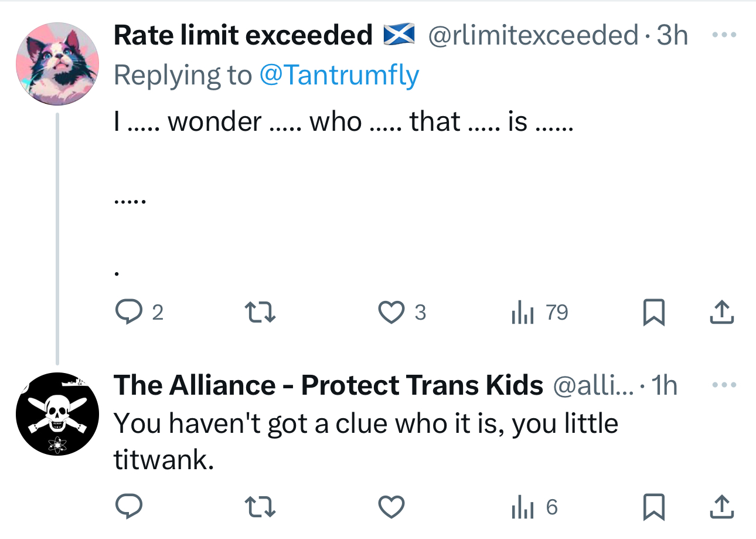Reply to the Rate limit exceeded tweet
The height and width of the screenshot is (539, 756).
coord(128,313)
